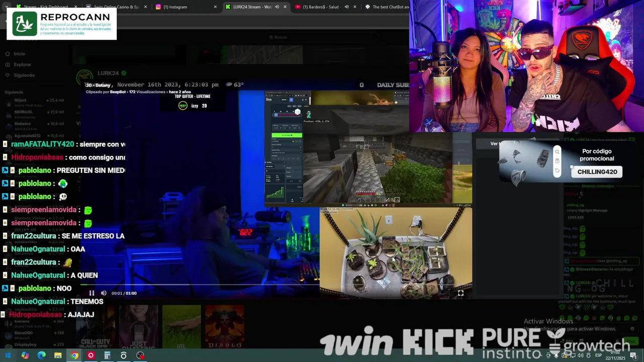Image resolution: width=644 pixels, height=362 pixels.
Task: Enter fullscreen on the clip player
Action: (x=460, y=293)
